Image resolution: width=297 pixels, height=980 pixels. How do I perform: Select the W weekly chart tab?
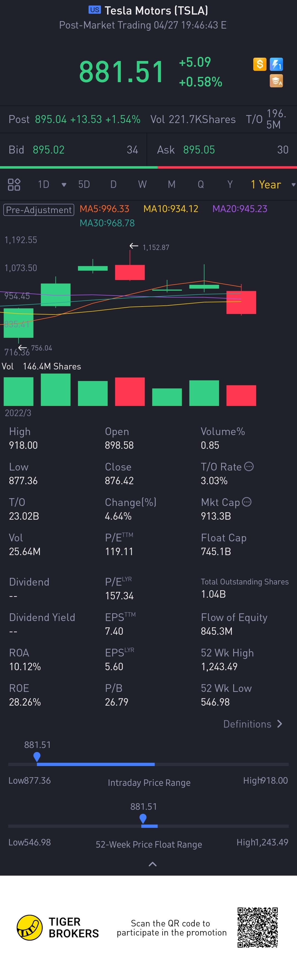(142, 185)
